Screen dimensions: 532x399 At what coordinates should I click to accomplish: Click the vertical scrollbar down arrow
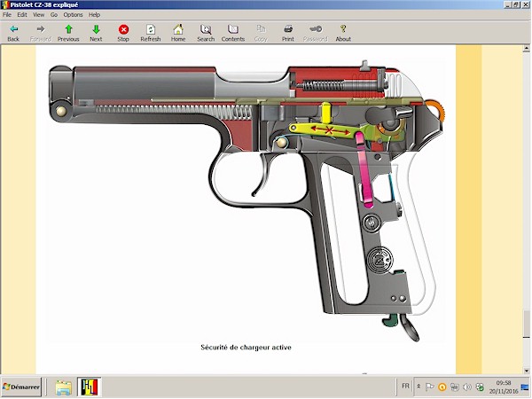click(526, 371)
